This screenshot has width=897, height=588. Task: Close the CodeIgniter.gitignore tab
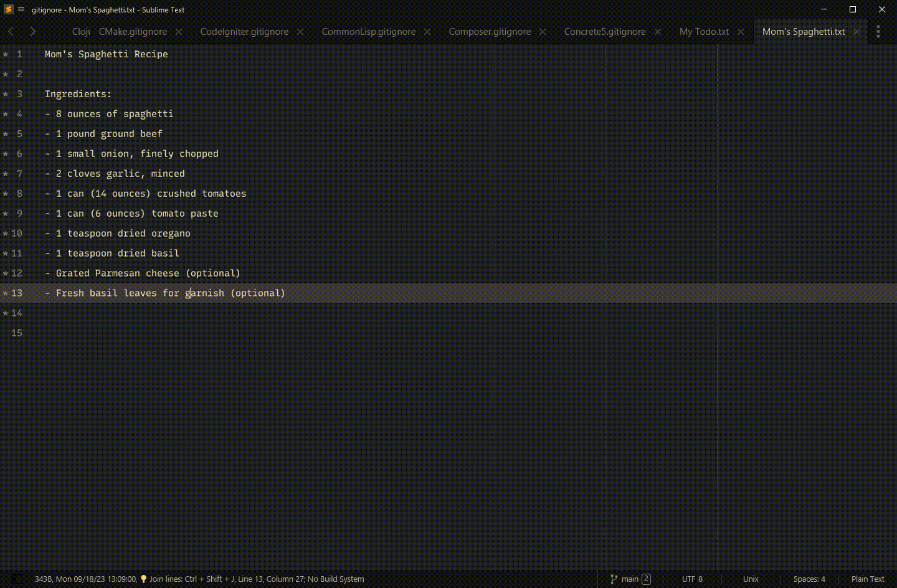(300, 32)
